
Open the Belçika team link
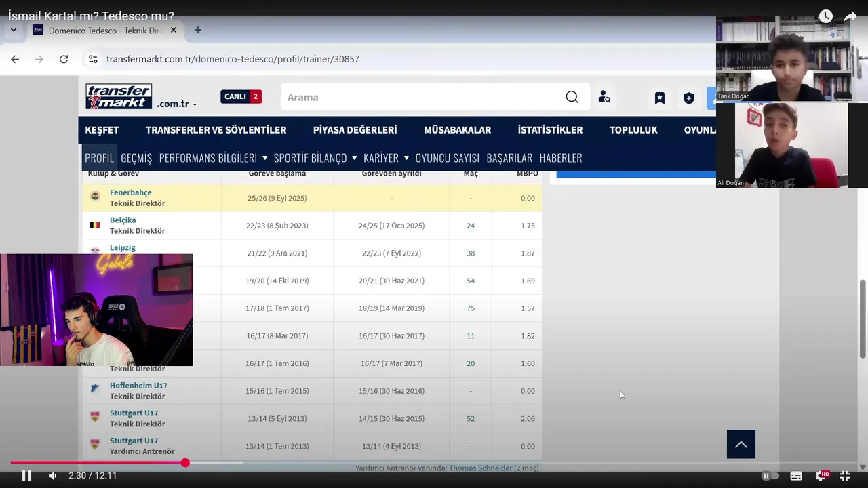(x=123, y=220)
